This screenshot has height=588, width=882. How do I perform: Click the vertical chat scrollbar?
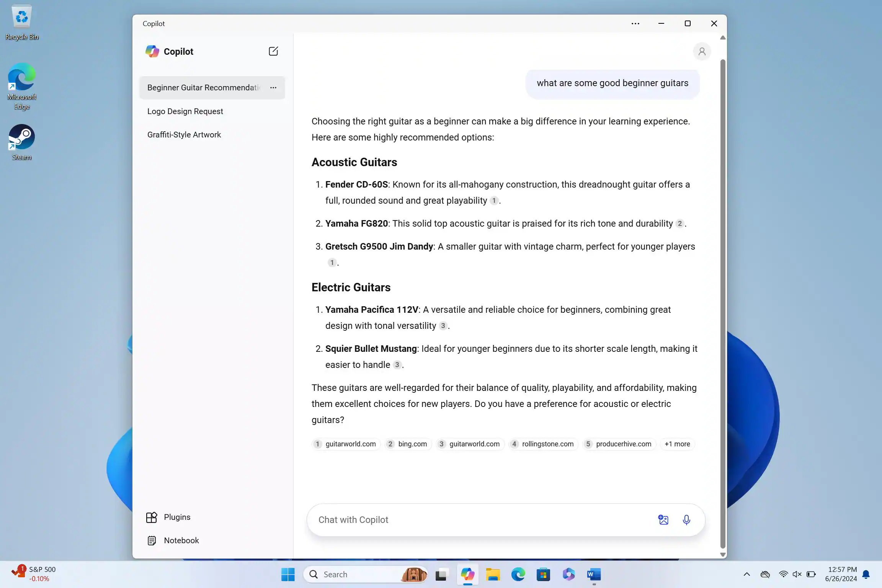(723, 302)
